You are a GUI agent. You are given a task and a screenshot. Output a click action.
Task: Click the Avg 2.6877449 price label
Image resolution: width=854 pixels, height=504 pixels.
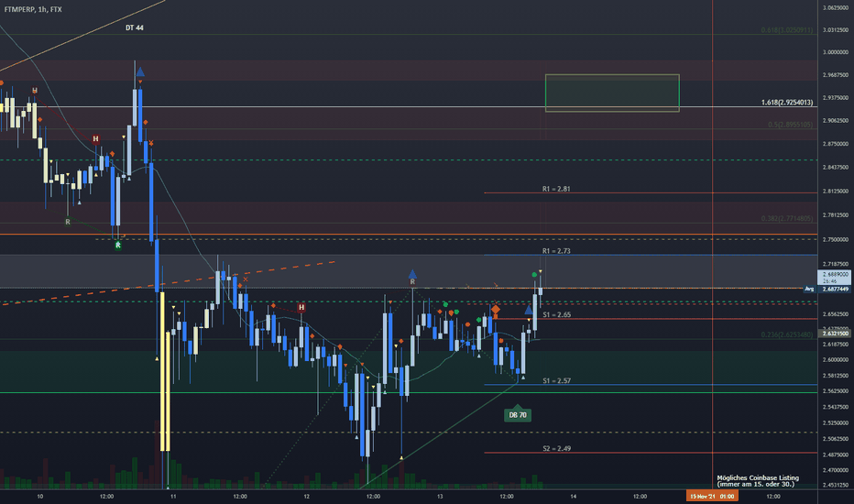point(827,290)
